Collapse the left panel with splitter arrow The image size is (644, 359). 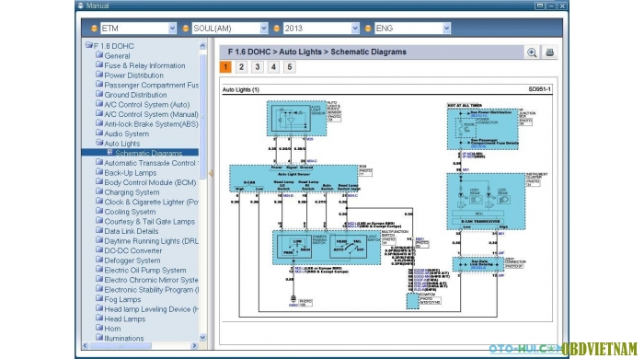click(x=211, y=173)
